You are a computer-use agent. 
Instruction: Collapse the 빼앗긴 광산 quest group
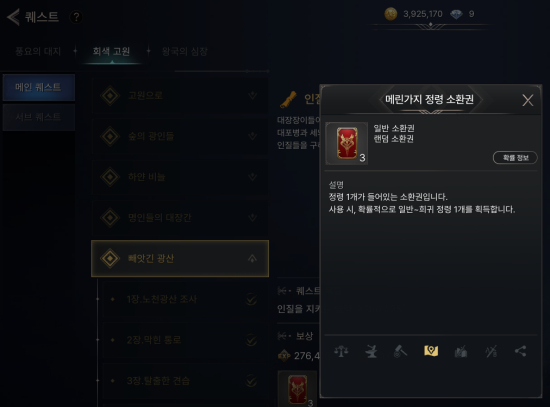[x=180, y=259]
